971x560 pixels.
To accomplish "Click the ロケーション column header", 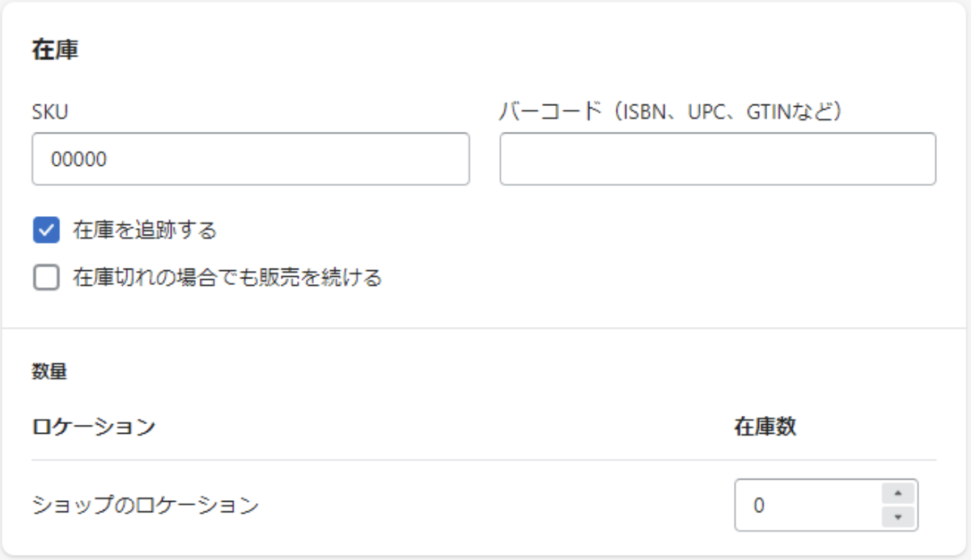I will tap(94, 426).
